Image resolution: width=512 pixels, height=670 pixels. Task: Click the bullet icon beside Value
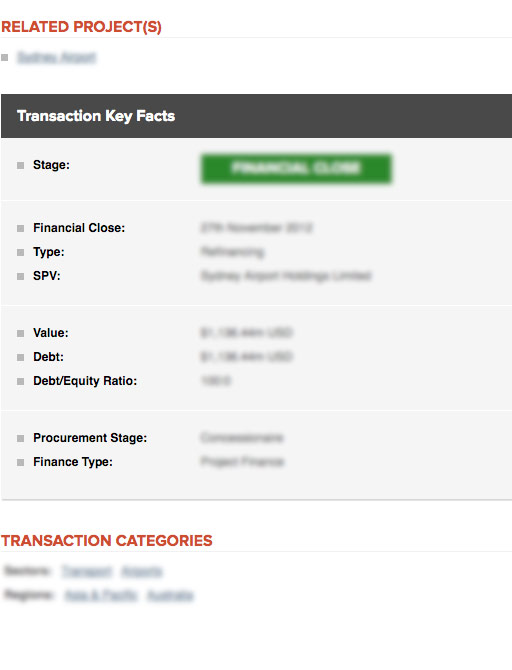point(21,333)
